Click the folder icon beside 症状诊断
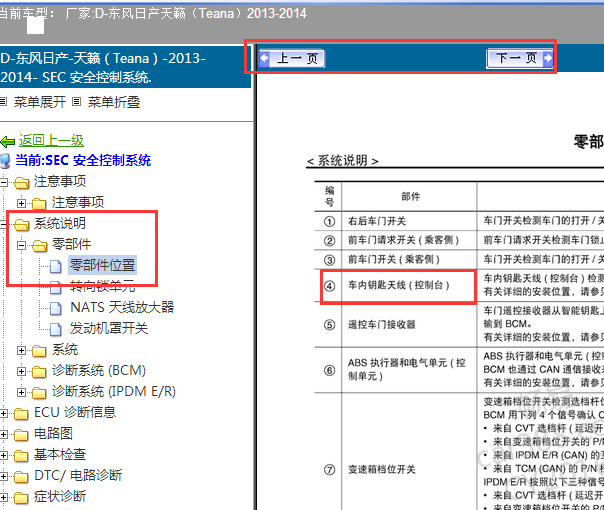 (22, 498)
